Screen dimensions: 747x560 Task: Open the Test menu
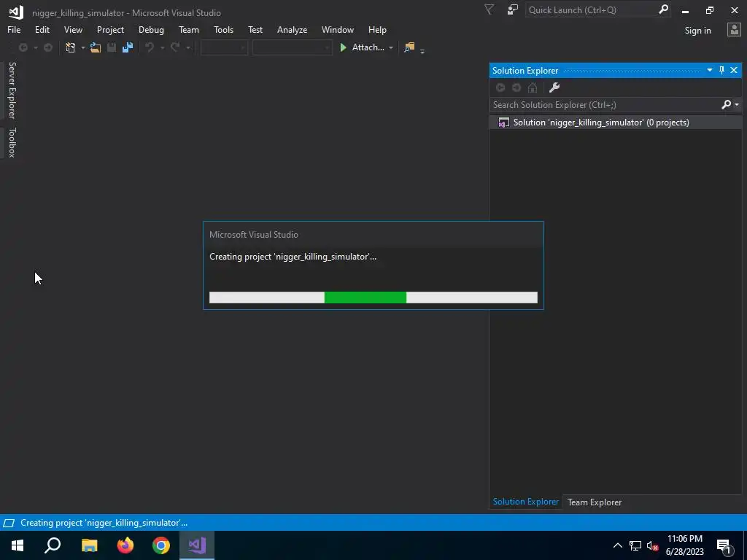coord(255,29)
